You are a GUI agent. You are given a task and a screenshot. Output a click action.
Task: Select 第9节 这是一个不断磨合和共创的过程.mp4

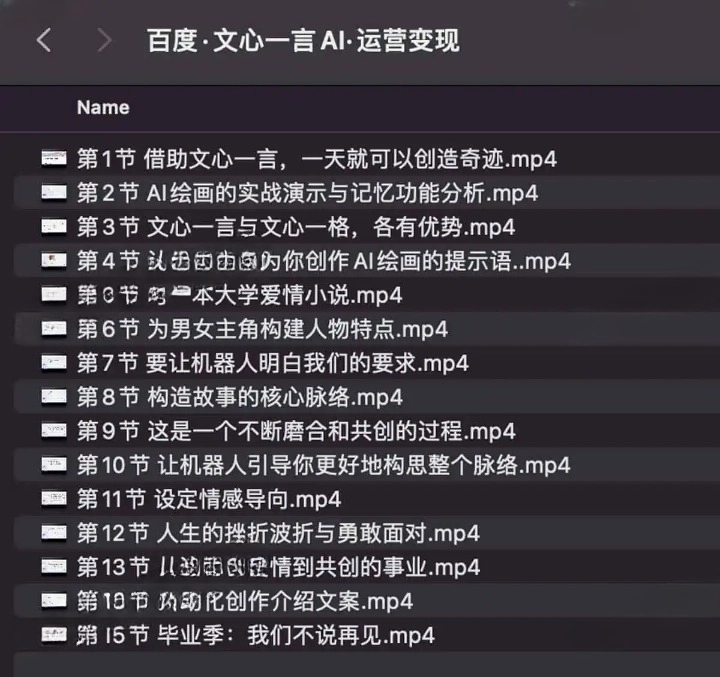pyautogui.click(x=296, y=431)
